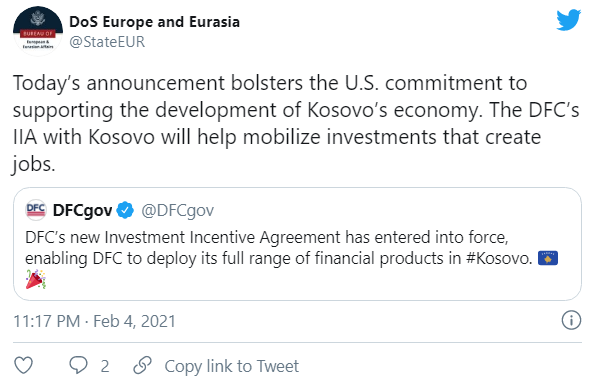Viewport: 595px width, 379px height.
Task: Click the @StateEUR handle
Action: pos(107,42)
